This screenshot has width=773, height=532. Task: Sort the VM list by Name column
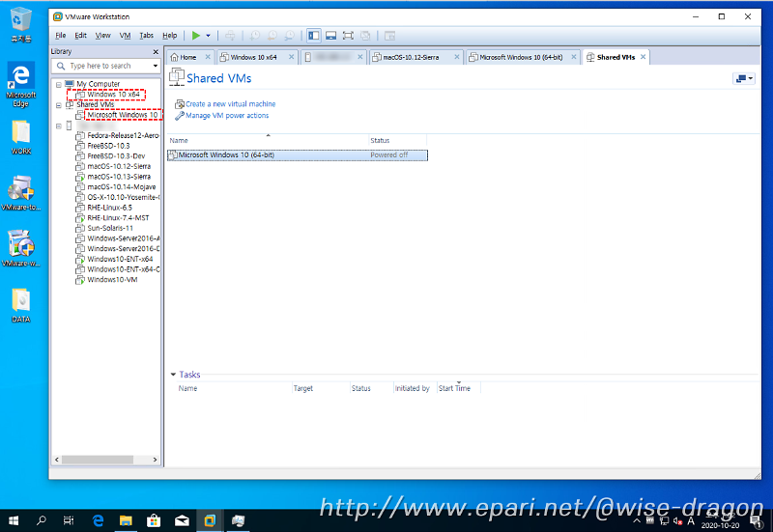(x=268, y=140)
